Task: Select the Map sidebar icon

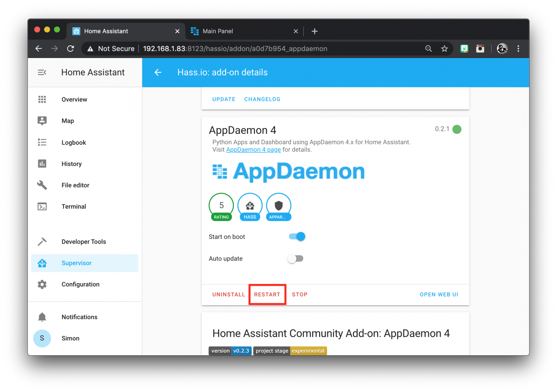Action: 42,121
